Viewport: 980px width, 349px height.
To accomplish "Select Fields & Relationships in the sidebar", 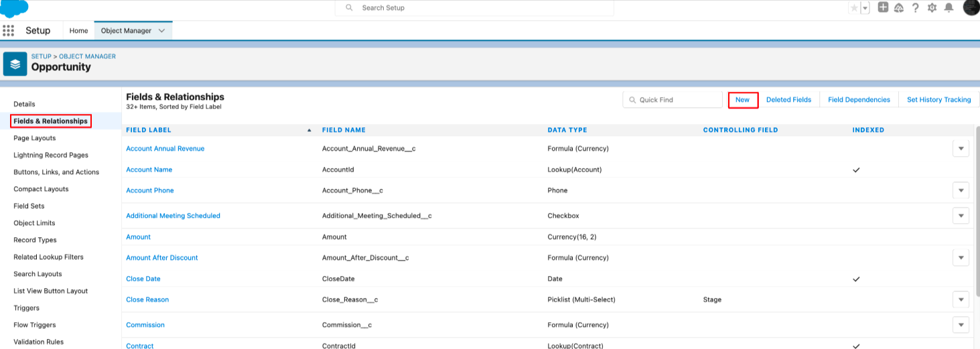I will point(50,121).
